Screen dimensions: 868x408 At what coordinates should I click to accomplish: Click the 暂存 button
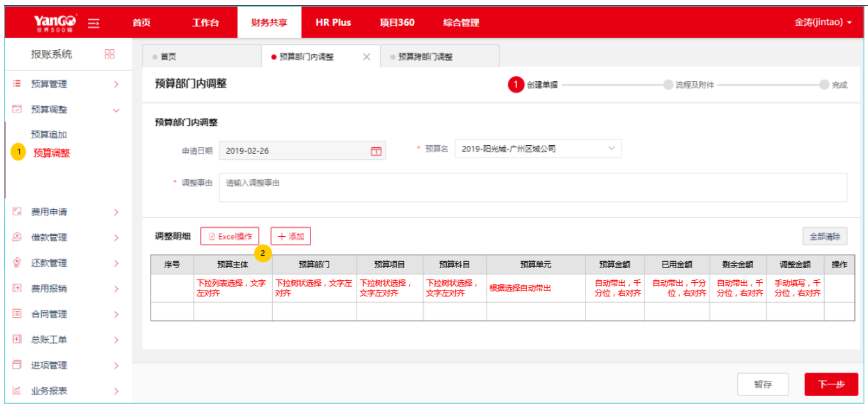763,384
